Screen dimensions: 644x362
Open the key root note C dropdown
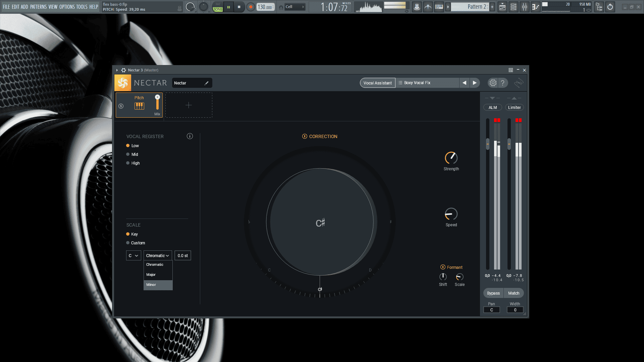click(133, 256)
